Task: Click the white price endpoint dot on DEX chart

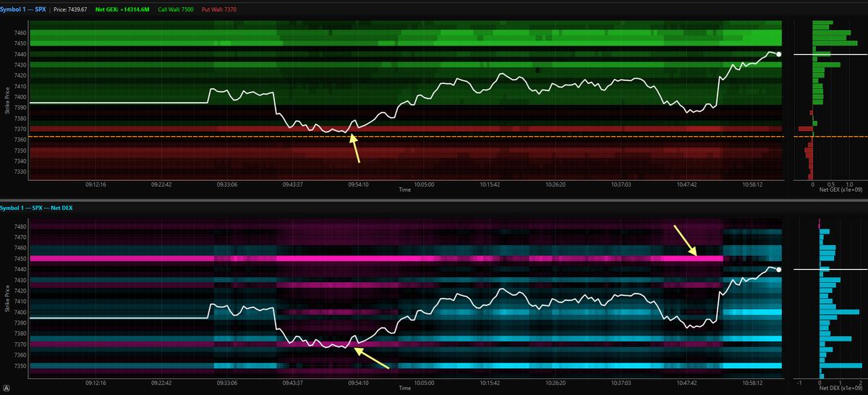Action: (779, 270)
